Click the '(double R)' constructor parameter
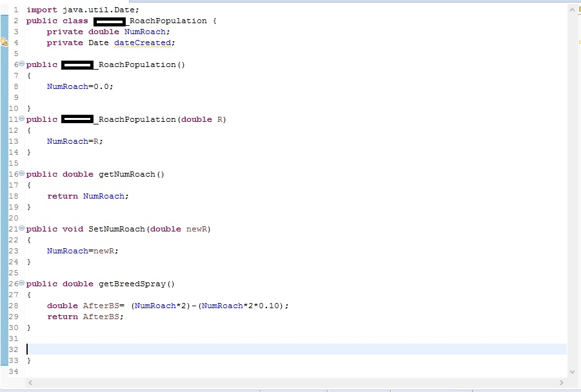 point(202,120)
